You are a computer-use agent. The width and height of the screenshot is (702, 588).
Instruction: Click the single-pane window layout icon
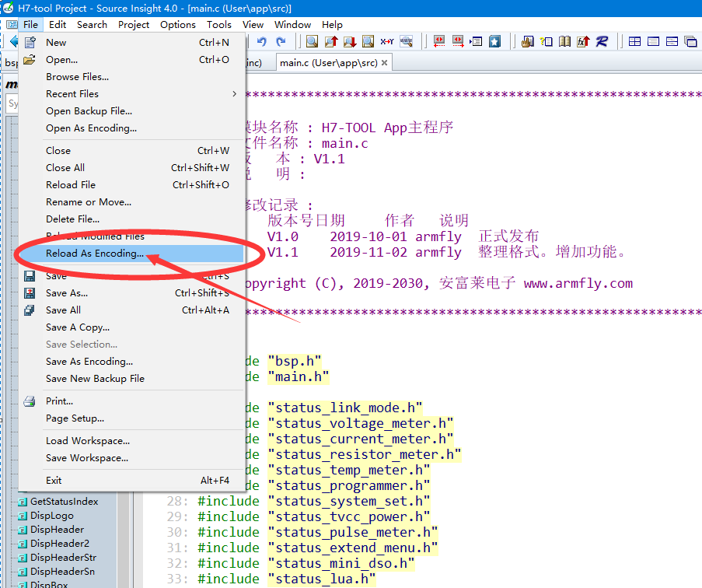(653, 42)
